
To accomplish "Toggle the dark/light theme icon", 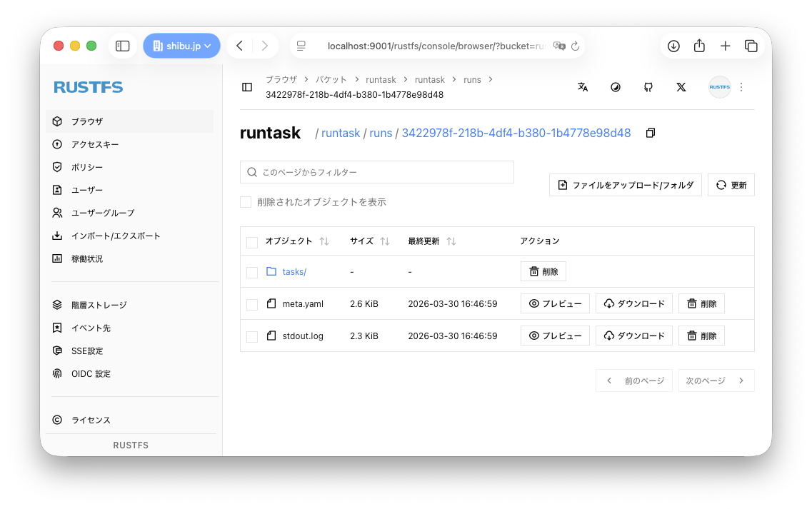I will pos(616,87).
